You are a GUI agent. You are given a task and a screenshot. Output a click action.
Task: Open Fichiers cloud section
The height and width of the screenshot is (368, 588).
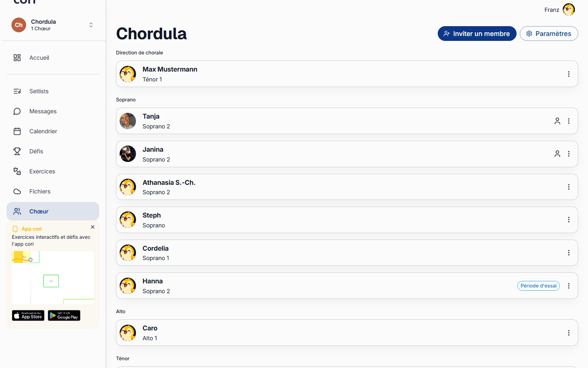53,191
